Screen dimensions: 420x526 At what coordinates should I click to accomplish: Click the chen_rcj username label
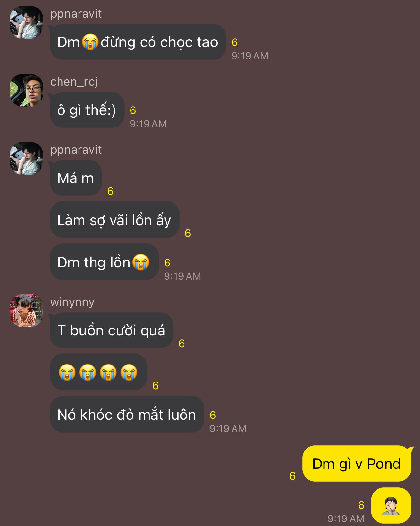74,82
